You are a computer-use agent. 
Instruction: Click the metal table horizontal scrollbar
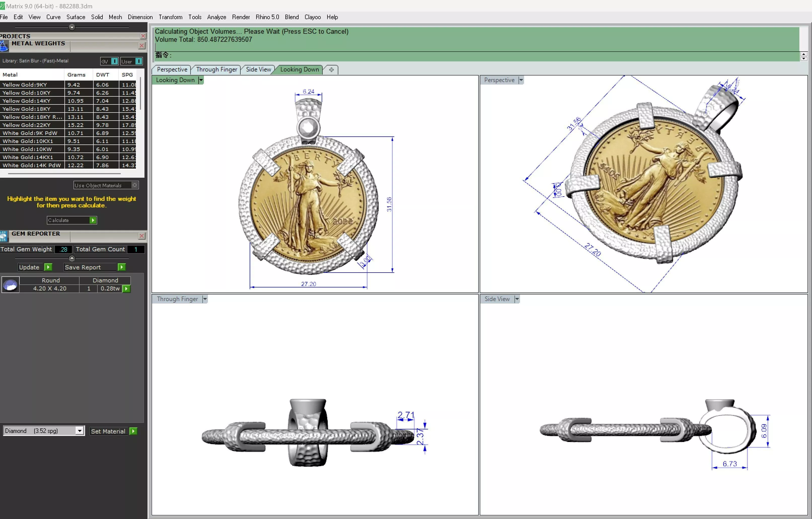click(64, 174)
